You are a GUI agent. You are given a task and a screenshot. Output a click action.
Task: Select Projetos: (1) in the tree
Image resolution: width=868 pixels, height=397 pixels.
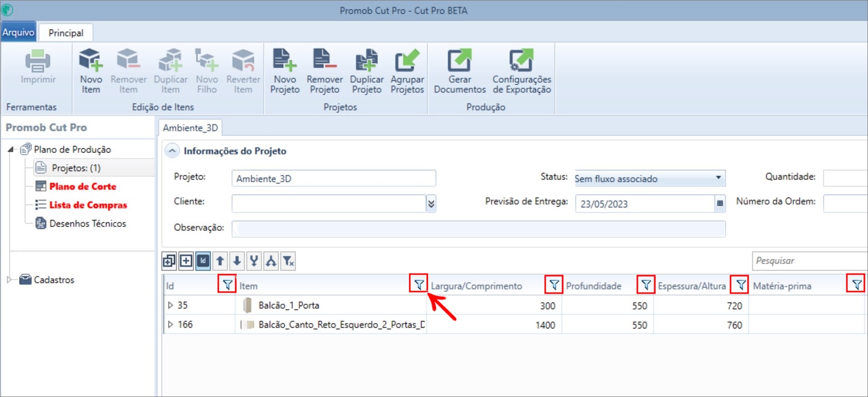click(x=76, y=168)
